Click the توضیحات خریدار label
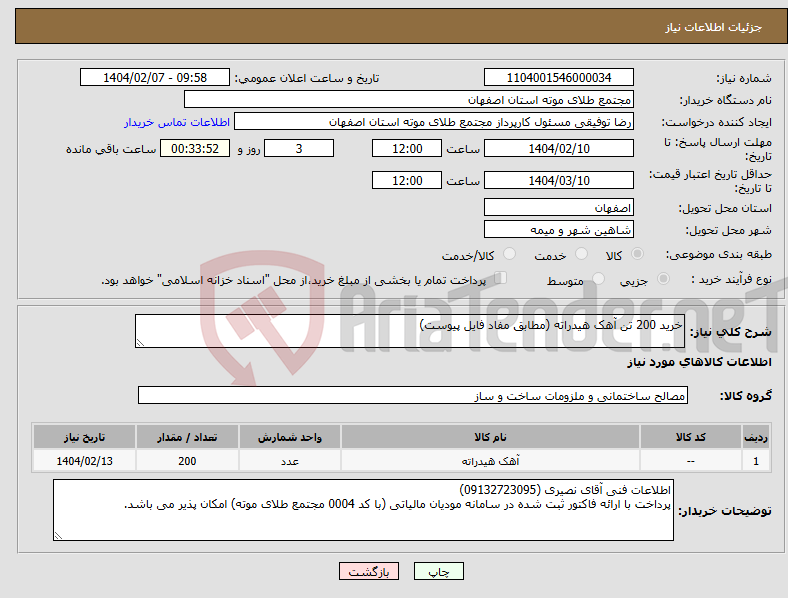 (x=725, y=511)
